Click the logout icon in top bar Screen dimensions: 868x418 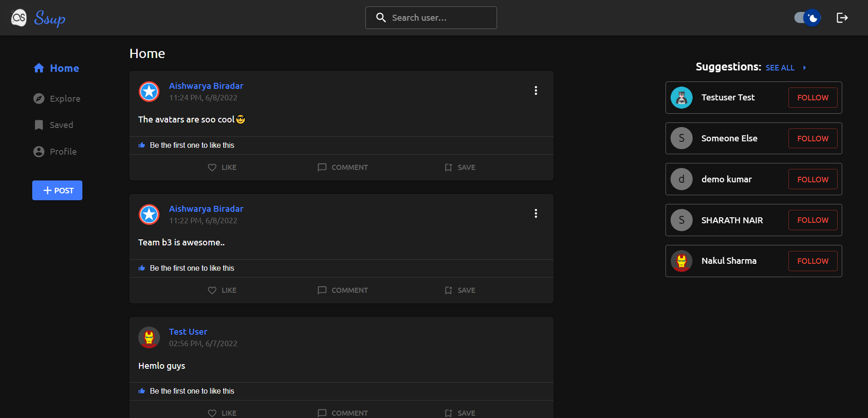tap(843, 17)
